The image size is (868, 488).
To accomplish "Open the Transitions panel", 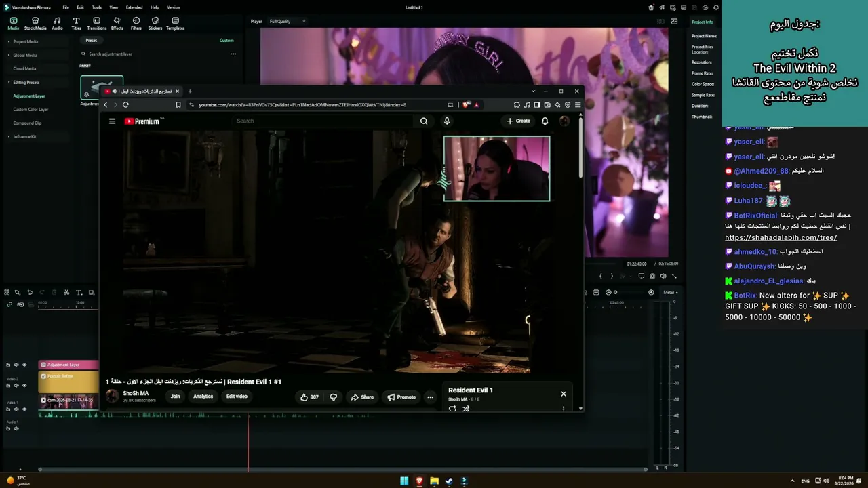I will [96, 24].
